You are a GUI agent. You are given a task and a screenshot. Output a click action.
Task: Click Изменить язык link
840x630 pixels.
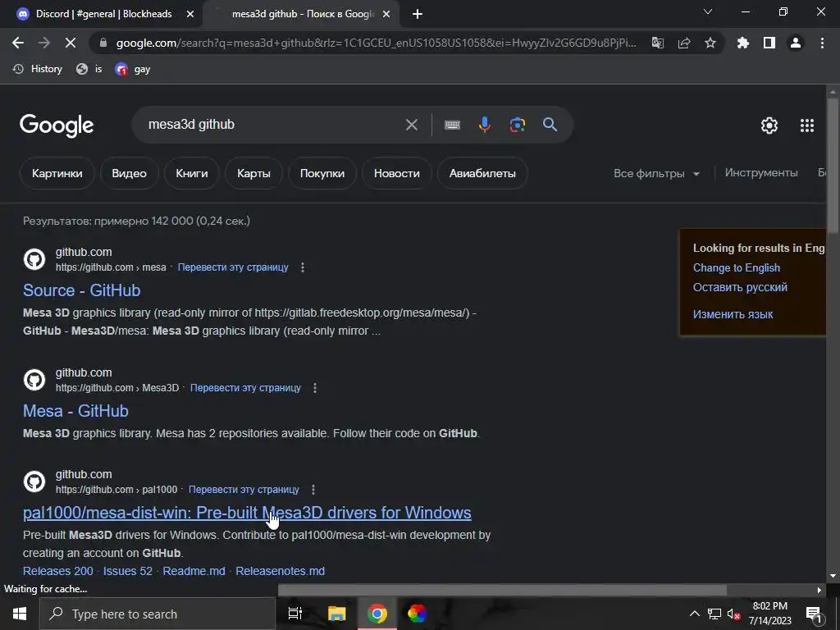(x=733, y=314)
